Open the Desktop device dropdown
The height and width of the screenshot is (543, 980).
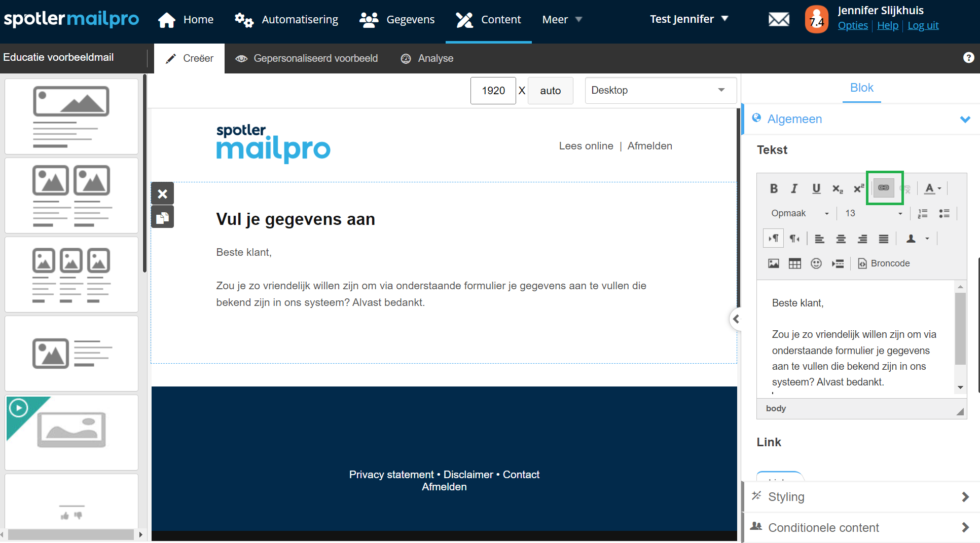660,90
